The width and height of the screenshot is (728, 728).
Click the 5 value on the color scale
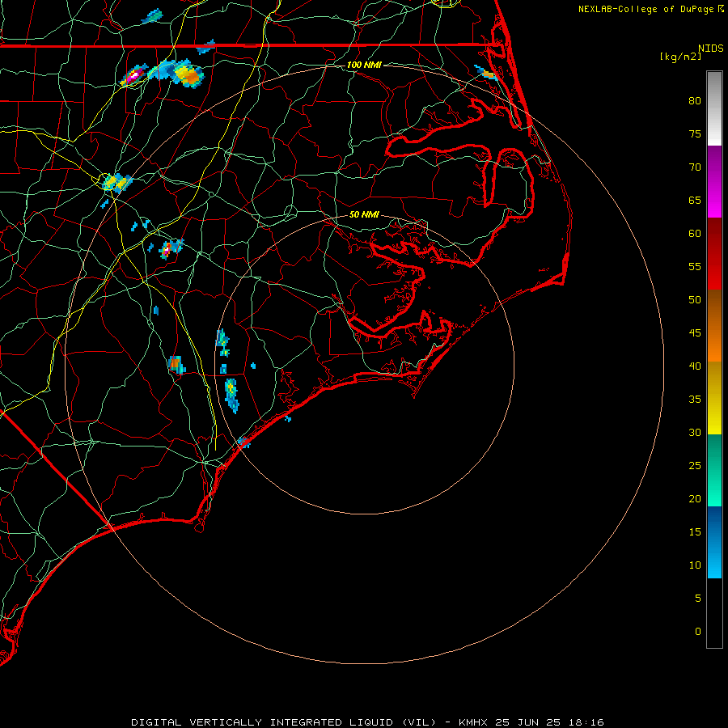[698, 599]
